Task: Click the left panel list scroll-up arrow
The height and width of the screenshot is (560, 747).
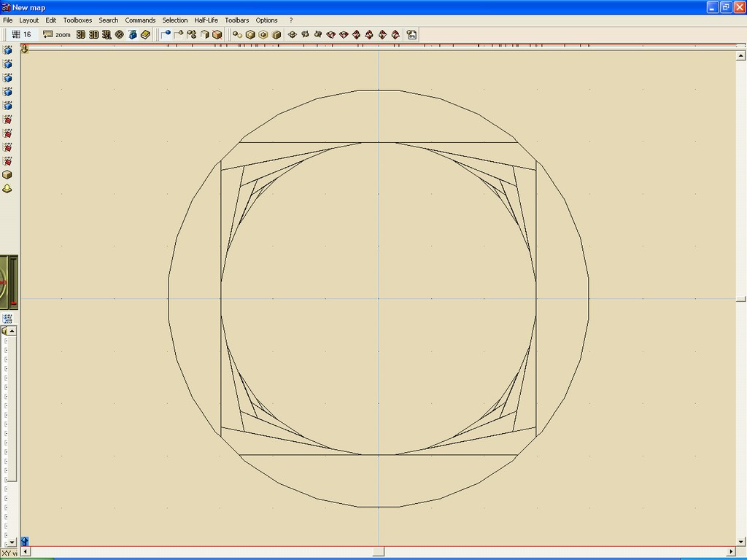Action: point(12,331)
